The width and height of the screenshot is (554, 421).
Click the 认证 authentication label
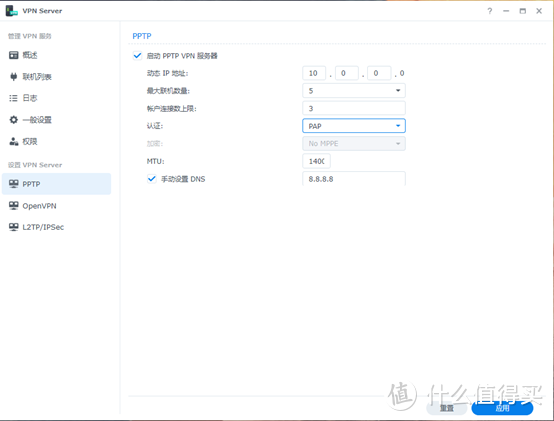(x=155, y=126)
